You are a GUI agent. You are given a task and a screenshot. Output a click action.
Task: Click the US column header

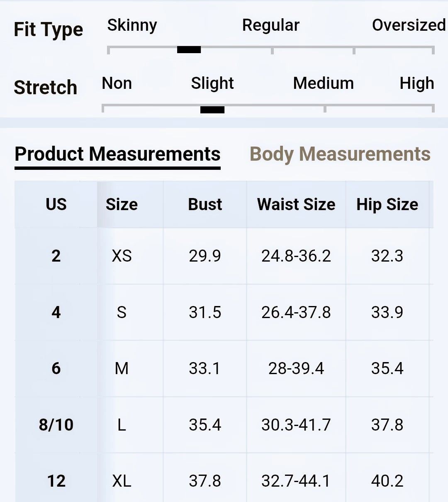[56, 204]
